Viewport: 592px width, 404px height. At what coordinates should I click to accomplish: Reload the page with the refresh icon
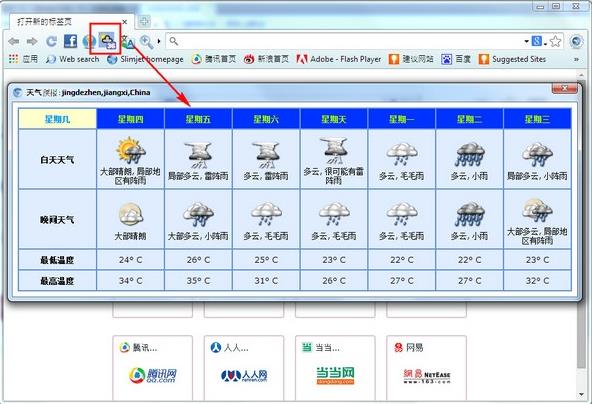pos(51,41)
